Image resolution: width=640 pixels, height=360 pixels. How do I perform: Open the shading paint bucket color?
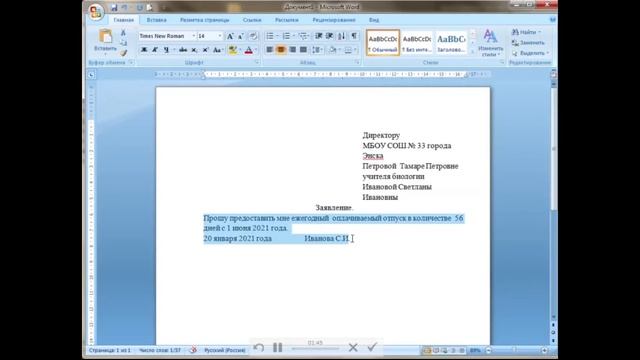pos(333,50)
